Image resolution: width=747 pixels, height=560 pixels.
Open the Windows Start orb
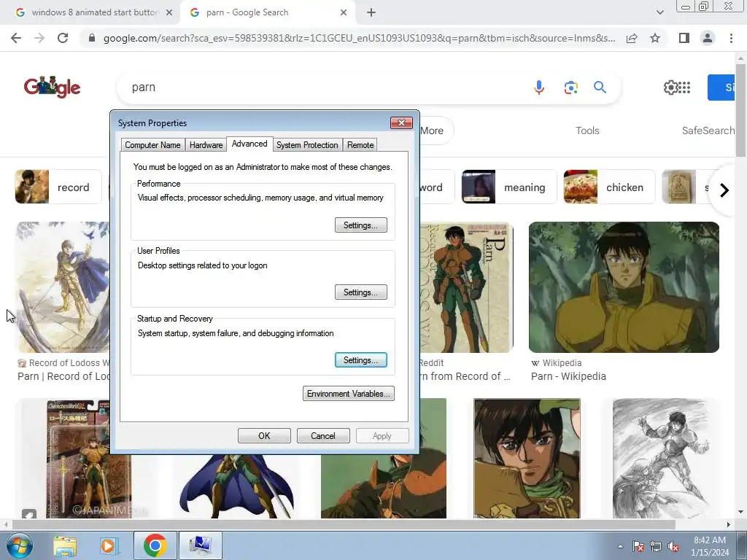click(x=19, y=545)
